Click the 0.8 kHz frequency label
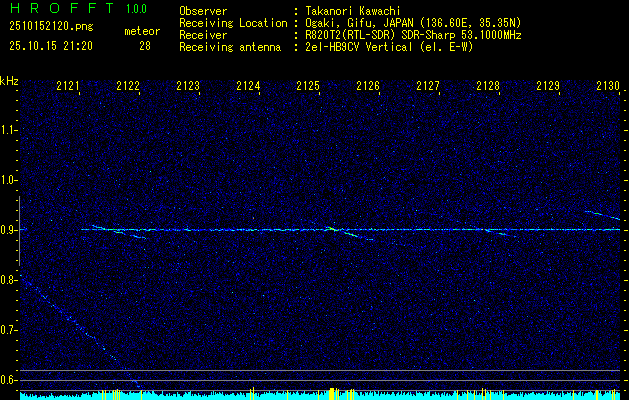The width and height of the screenshot is (629, 400). [8, 280]
